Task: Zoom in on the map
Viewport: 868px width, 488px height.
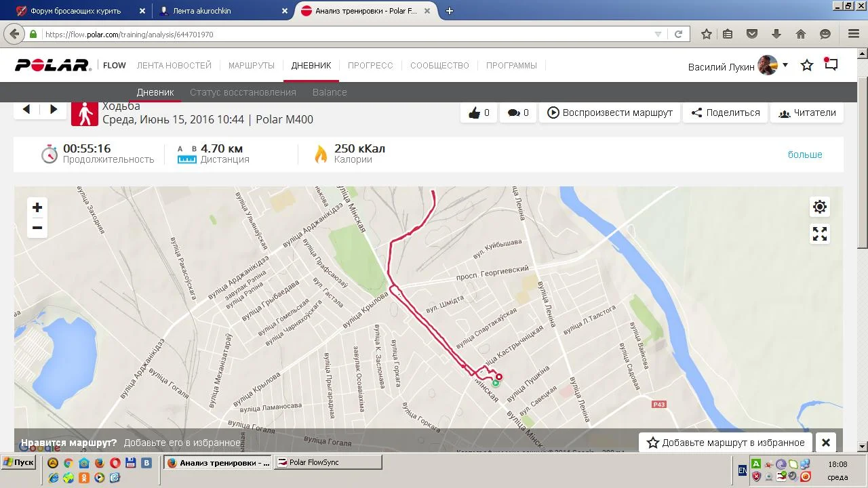Action: click(x=37, y=207)
